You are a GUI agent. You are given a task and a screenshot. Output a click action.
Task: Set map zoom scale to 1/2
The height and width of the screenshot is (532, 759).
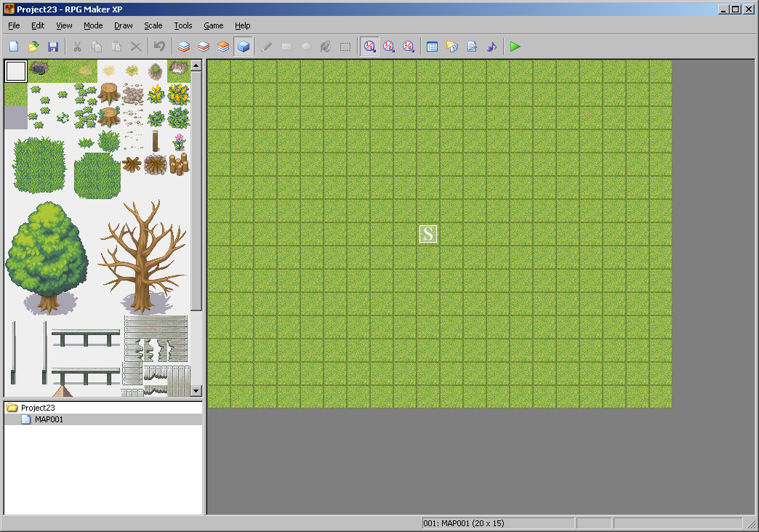point(389,47)
